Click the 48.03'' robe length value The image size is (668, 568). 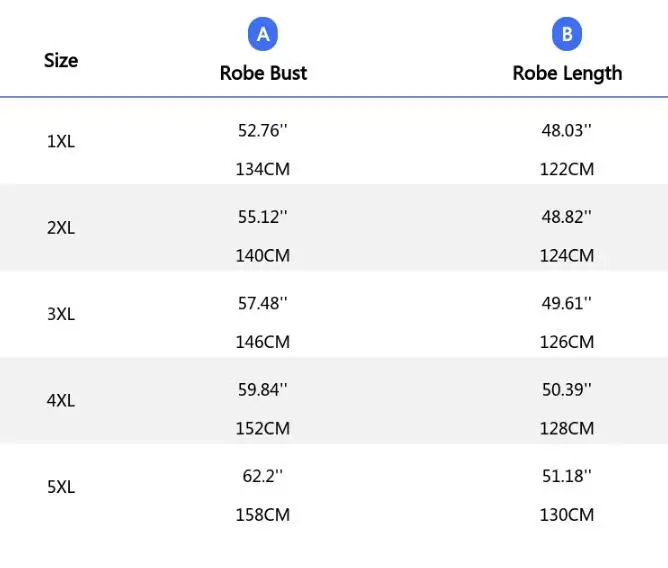567,130
